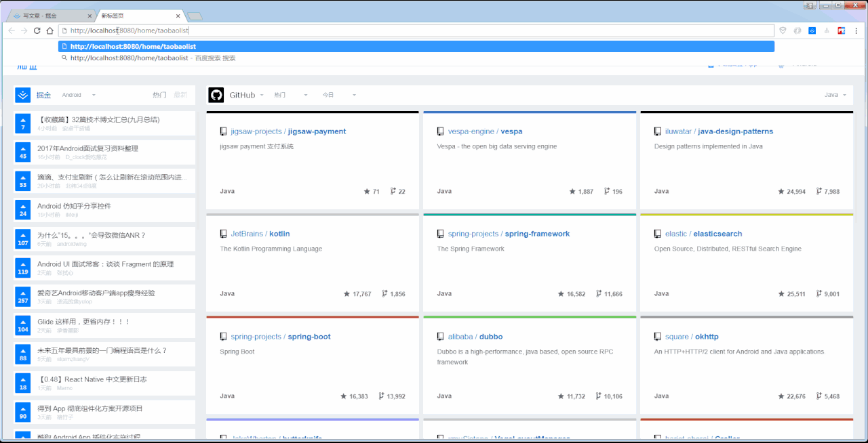868x443 pixels.
Task: Upvote the article with 53 votes
Action: point(23,181)
